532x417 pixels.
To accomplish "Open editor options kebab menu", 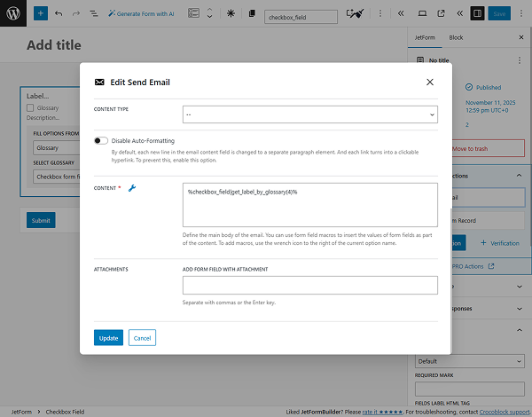I will point(521,13).
